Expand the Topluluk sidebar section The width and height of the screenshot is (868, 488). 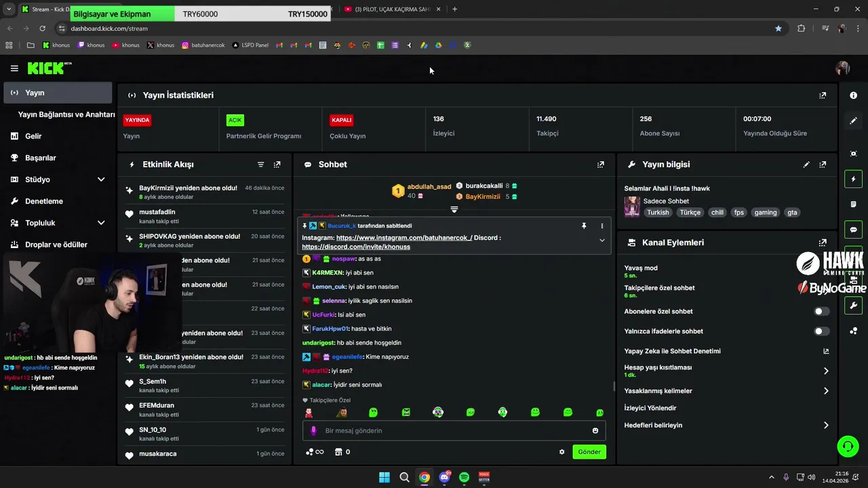101,223
